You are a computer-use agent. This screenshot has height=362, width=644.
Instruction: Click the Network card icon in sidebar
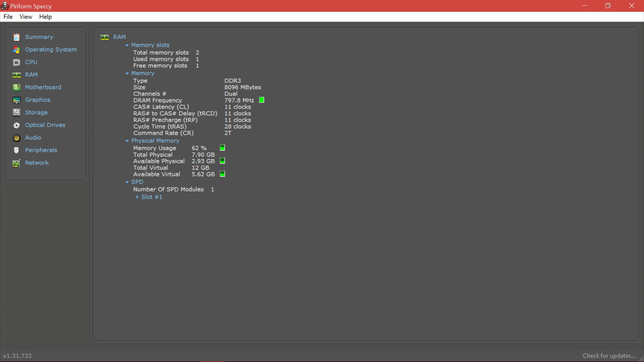point(16,163)
